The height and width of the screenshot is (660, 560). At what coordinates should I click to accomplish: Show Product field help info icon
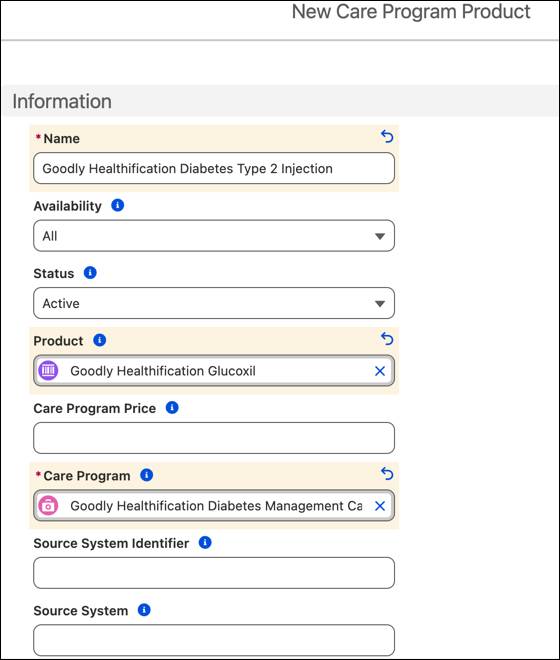99,340
